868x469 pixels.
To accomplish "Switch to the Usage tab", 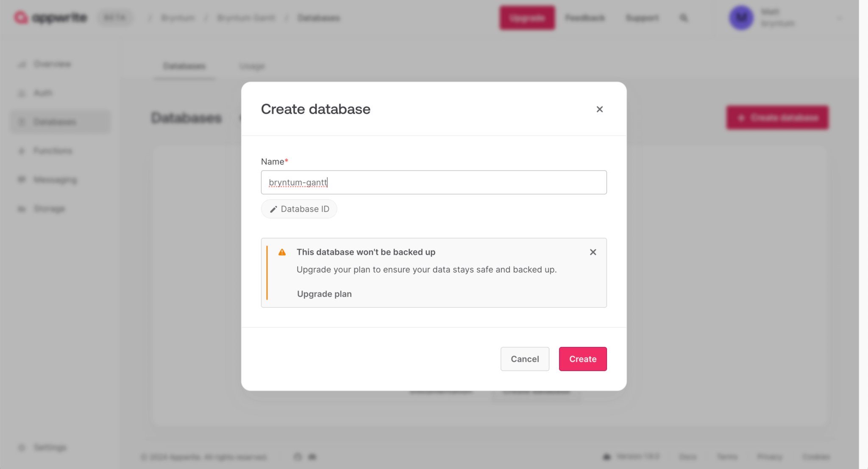I will point(252,66).
